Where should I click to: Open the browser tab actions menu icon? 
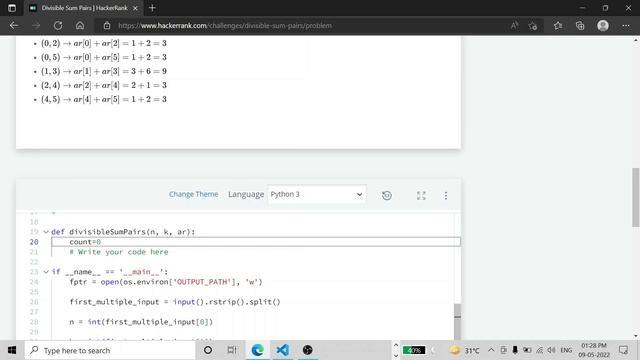(x=12, y=8)
